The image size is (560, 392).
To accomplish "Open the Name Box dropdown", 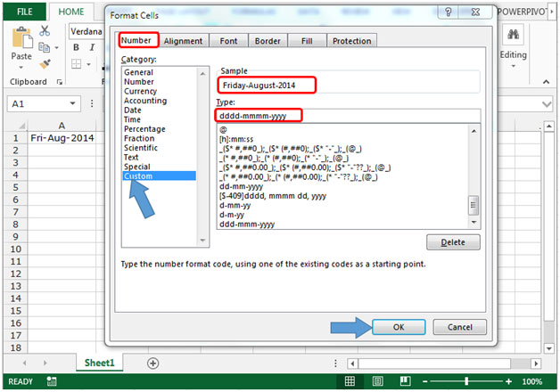I will [x=72, y=104].
